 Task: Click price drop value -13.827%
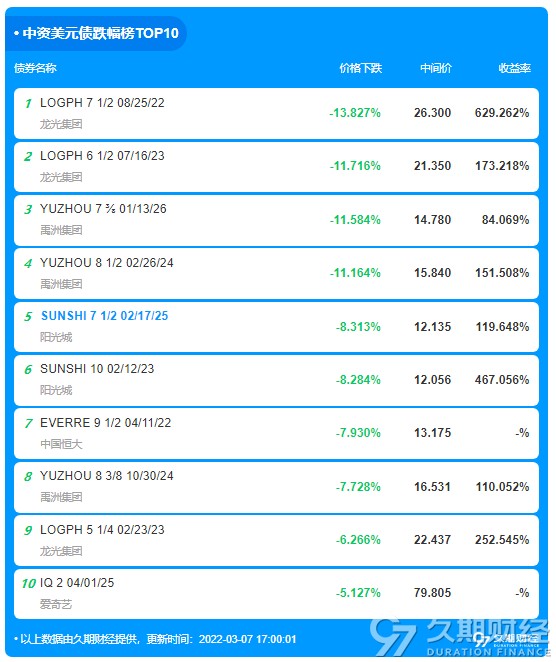point(355,113)
